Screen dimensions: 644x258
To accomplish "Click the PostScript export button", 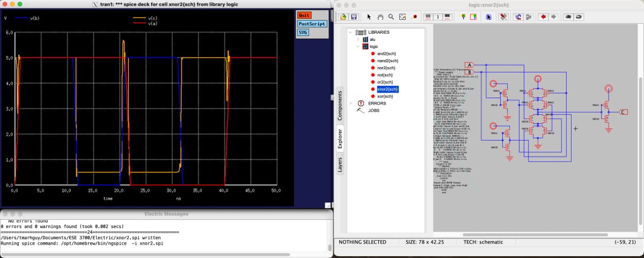I will coord(312,24).
